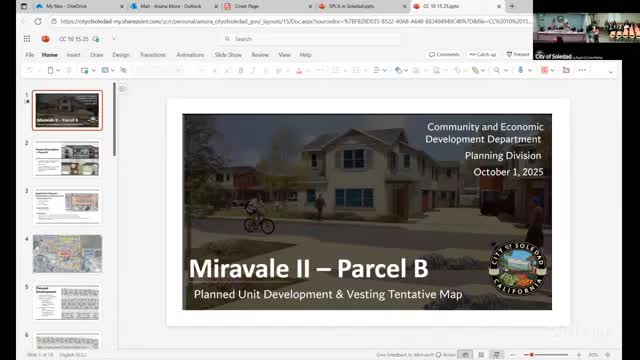The height and width of the screenshot is (360, 640).
Task: Click the icon right of Designer dropdown
Action: point(566,70)
